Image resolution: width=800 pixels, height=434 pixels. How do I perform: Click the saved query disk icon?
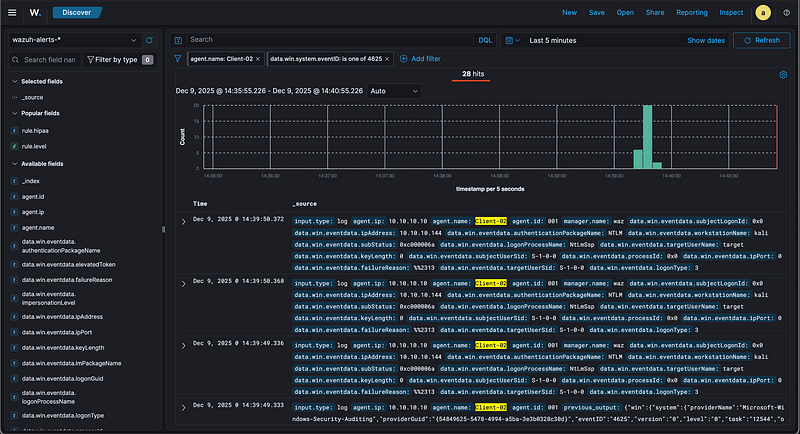178,40
